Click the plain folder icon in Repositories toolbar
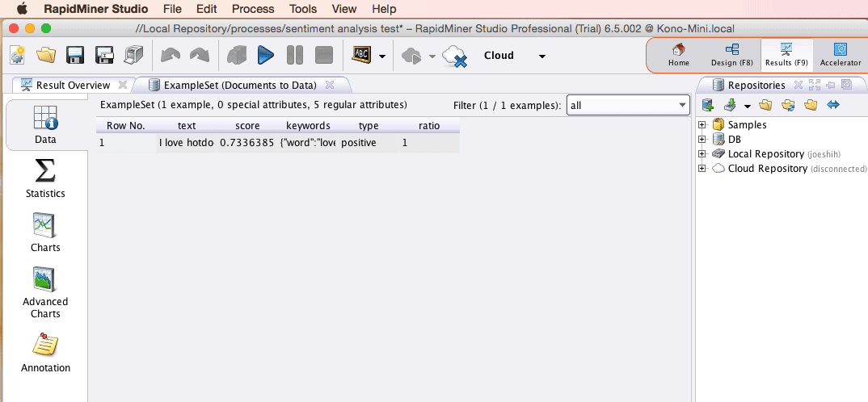 [x=765, y=105]
